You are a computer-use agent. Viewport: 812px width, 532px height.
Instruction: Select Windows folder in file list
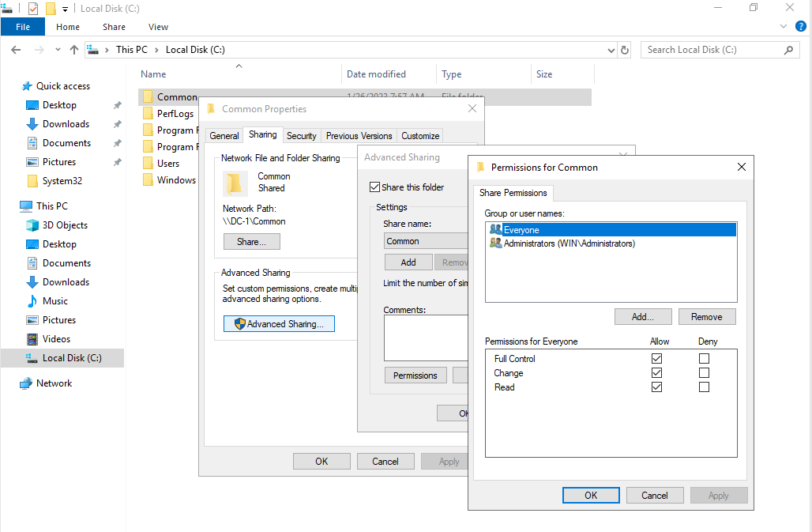tap(176, 179)
